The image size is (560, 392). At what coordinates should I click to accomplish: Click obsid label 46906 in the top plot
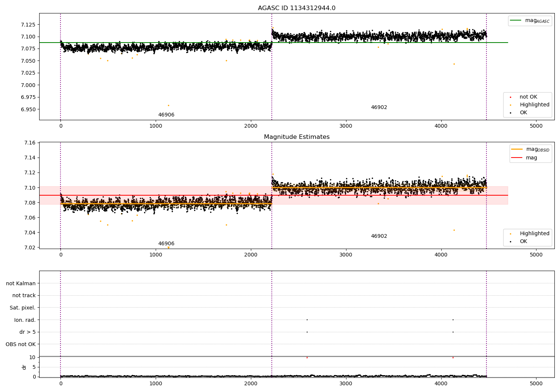pos(166,115)
